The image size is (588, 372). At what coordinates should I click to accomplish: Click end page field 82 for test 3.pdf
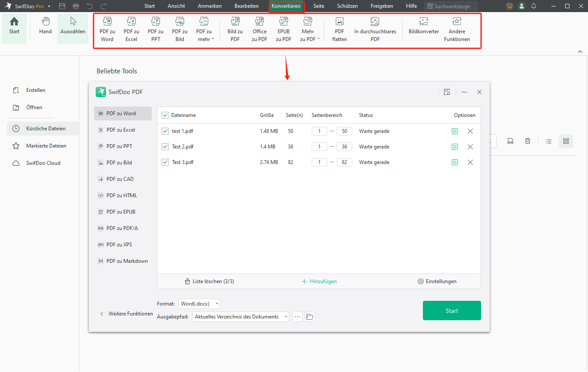tap(344, 162)
